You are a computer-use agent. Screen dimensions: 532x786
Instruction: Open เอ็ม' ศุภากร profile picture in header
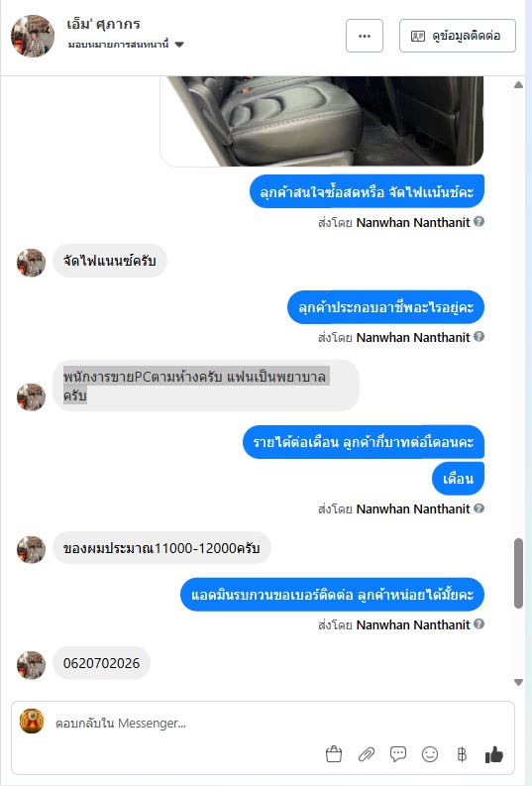click(33, 36)
